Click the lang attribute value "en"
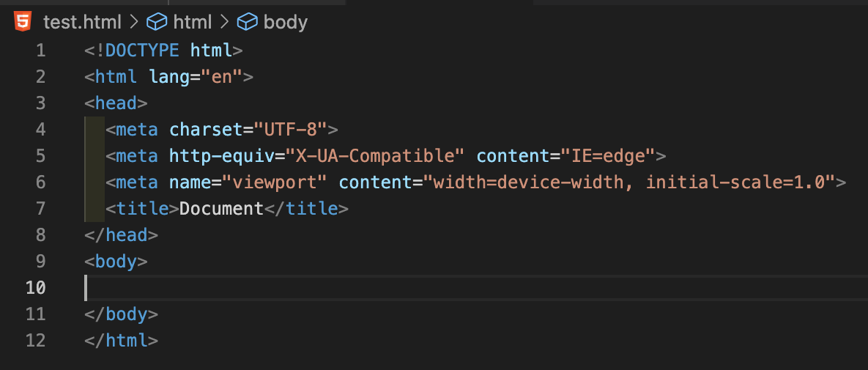The image size is (868, 370). pos(221,77)
